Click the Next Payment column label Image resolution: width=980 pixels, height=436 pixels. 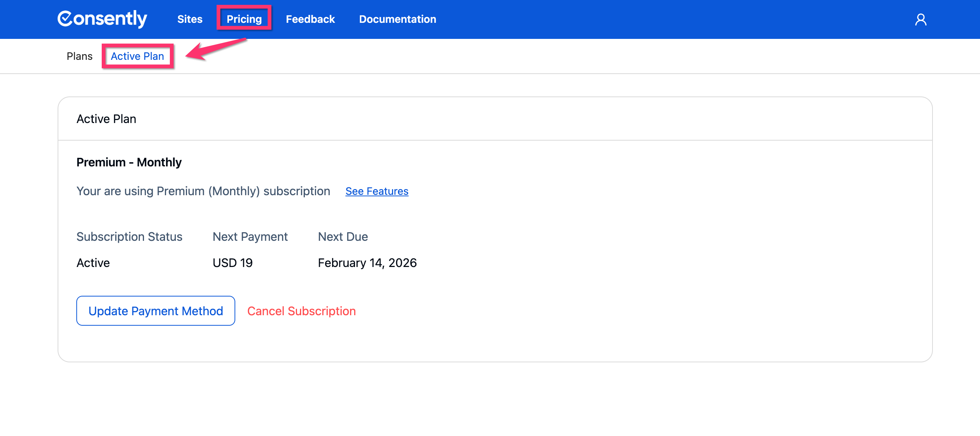click(x=250, y=236)
